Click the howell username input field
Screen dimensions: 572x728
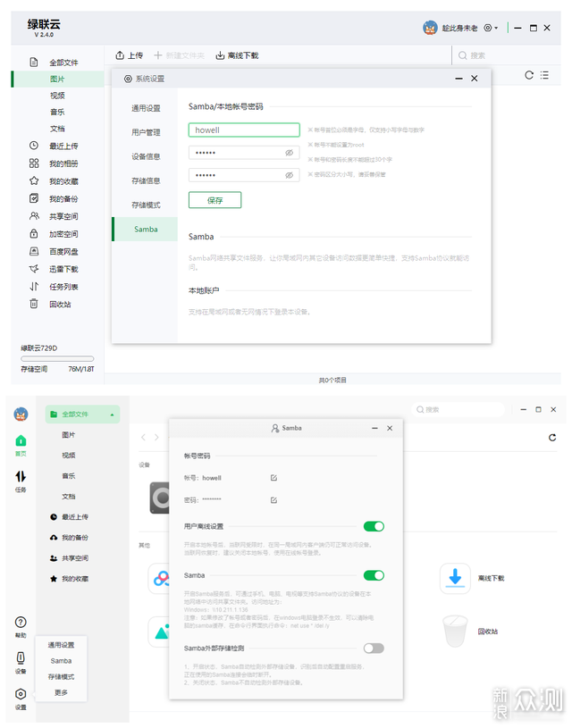click(244, 130)
